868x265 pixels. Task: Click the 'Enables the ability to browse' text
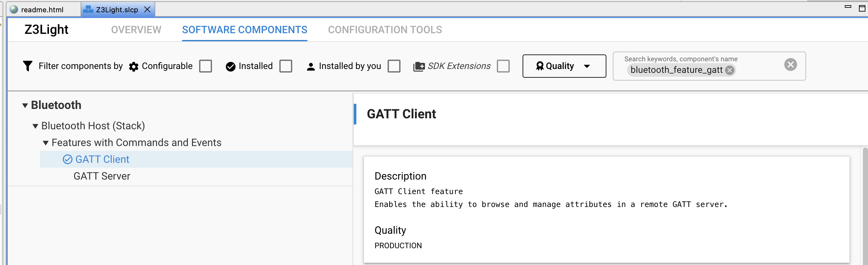tap(551, 204)
